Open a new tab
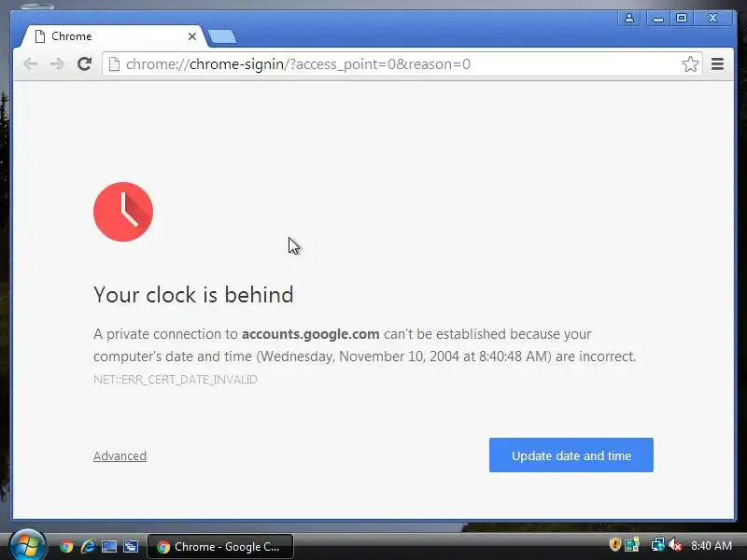 click(222, 36)
